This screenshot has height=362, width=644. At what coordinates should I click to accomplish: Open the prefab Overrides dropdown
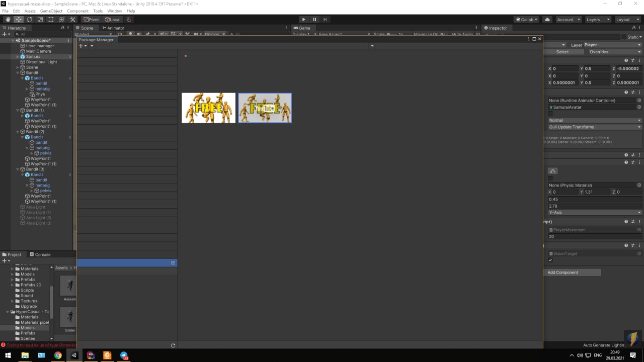pos(614,52)
